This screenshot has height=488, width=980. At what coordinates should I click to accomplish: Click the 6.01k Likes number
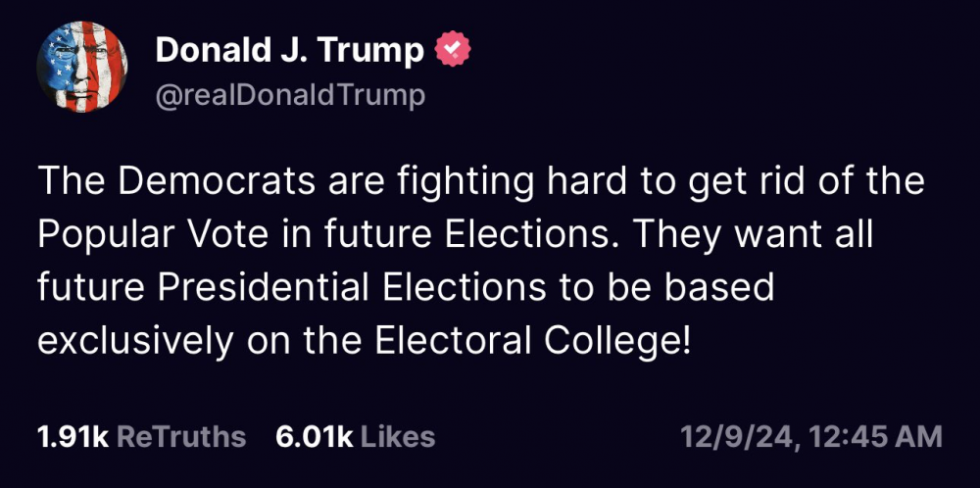(315, 436)
